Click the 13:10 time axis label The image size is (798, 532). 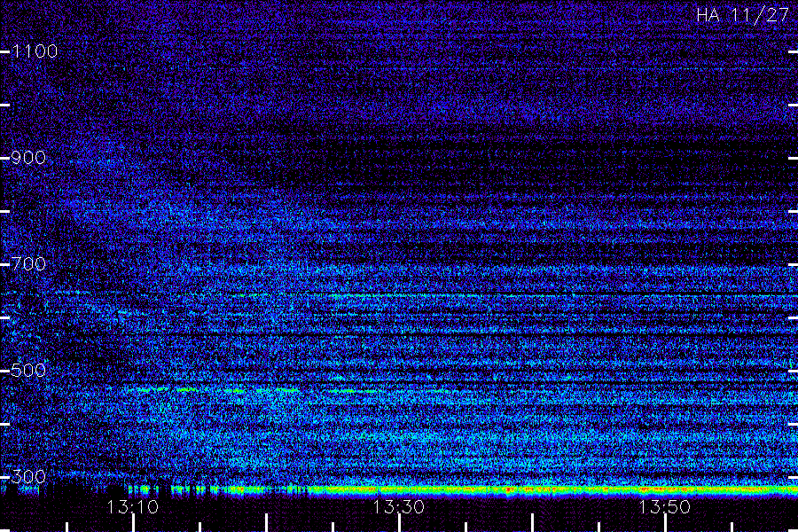tap(133, 507)
